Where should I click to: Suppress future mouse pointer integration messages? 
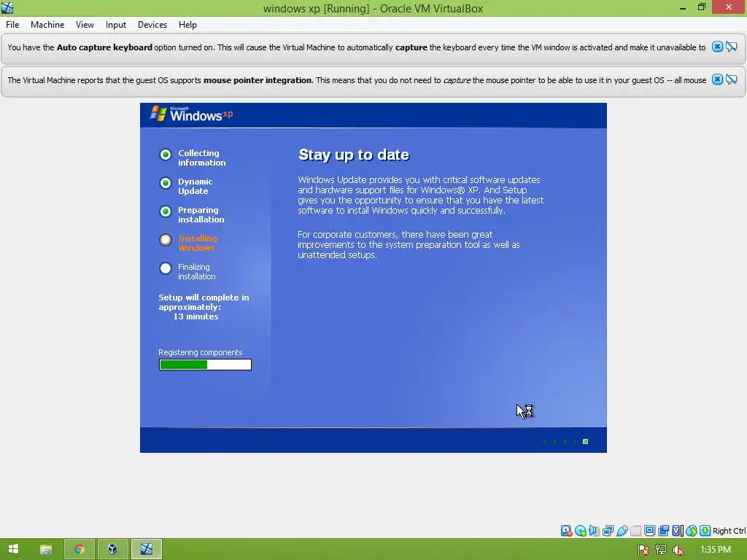pyautogui.click(x=732, y=79)
